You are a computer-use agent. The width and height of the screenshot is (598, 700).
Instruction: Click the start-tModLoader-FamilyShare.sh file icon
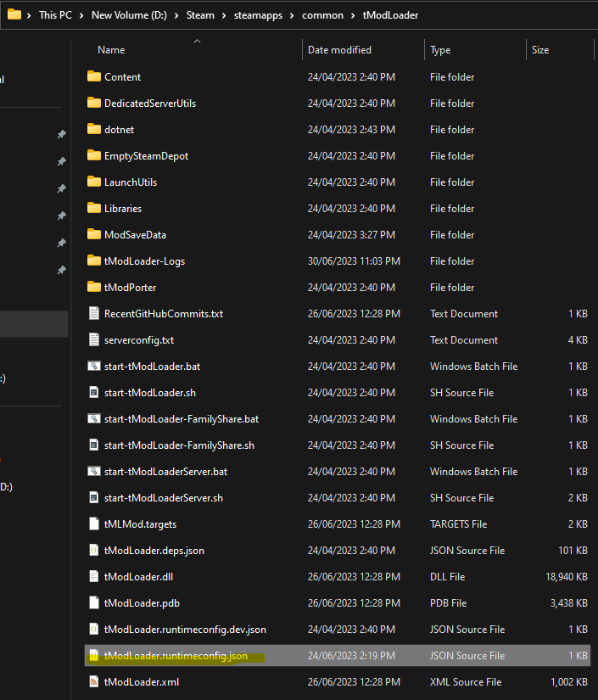(93, 445)
